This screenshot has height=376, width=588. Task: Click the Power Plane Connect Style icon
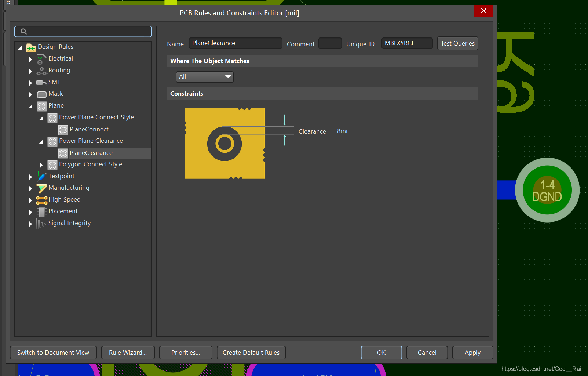(52, 118)
